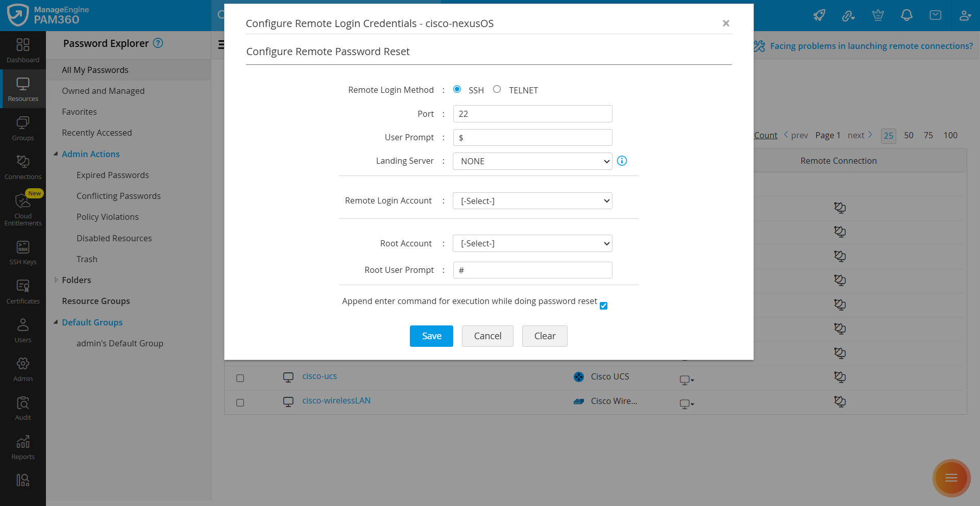980x506 pixels.
Task: Select the TELNET remote login method
Action: coord(497,89)
